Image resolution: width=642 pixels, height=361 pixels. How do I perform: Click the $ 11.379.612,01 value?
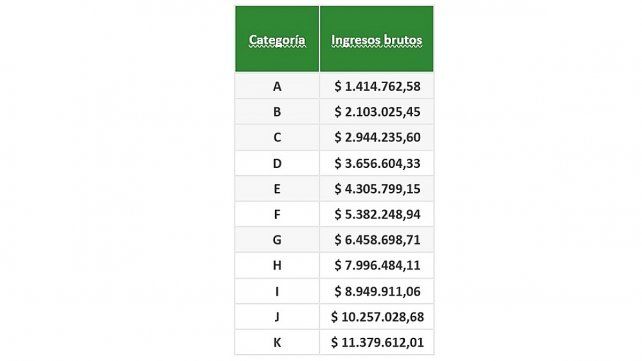pos(377,342)
